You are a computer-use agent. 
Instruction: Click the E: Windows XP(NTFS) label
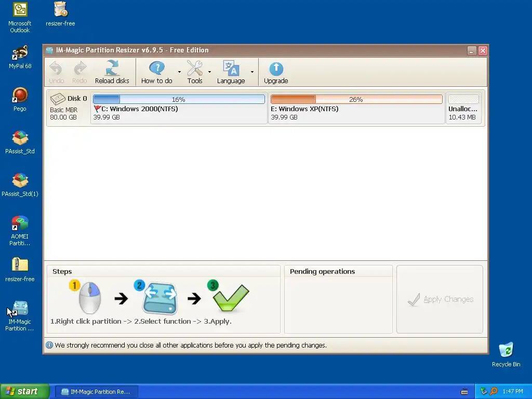(304, 109)
